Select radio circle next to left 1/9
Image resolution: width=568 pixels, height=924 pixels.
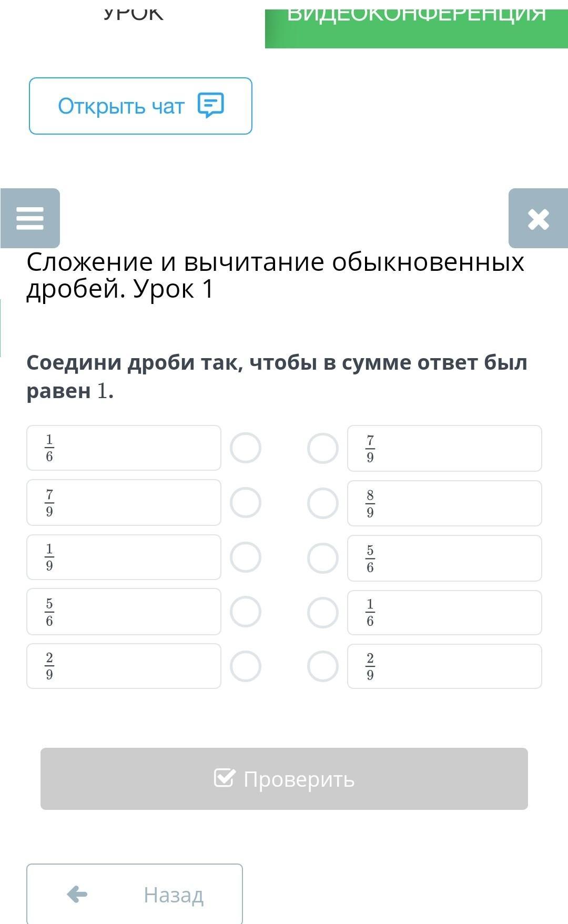pos(246,557)
